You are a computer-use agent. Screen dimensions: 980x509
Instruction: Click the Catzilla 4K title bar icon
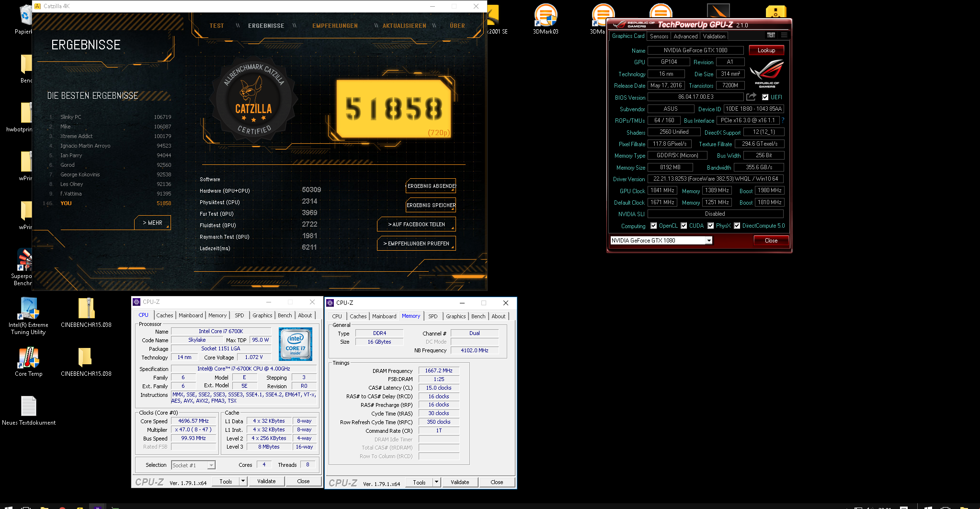click(37, 6)
